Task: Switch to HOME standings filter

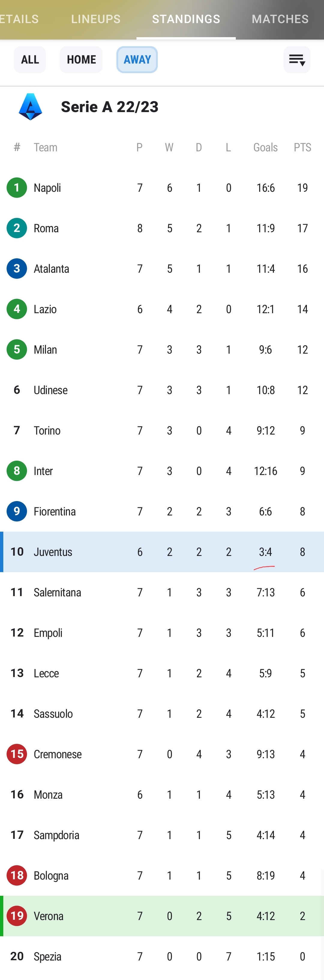Action: point(81,60)
